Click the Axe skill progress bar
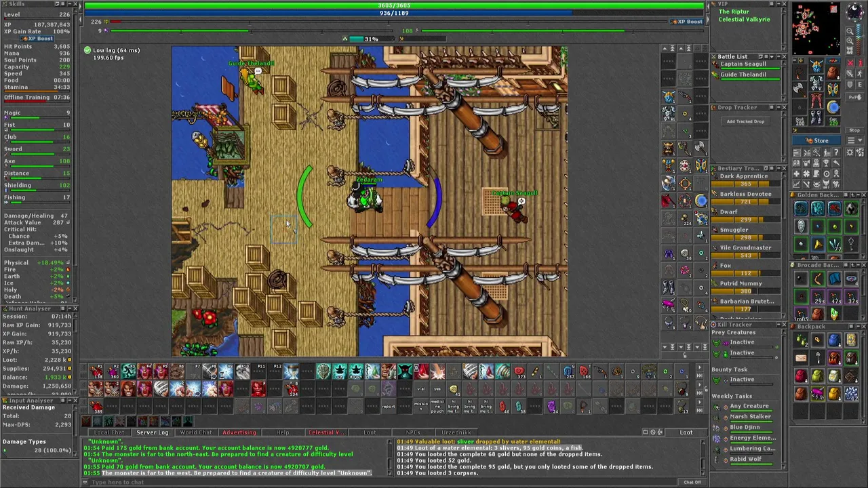The height and width of the screenshot is (488, 868). [x=39, y=167]
